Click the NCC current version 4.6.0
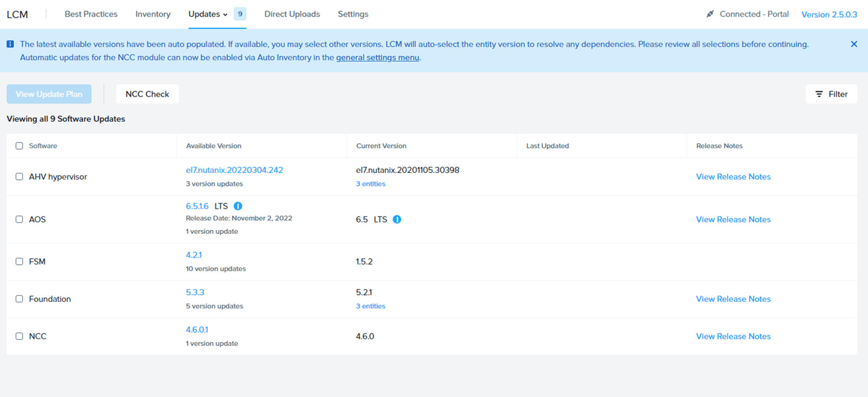The image size is (868, 397). tap(365, 336)
